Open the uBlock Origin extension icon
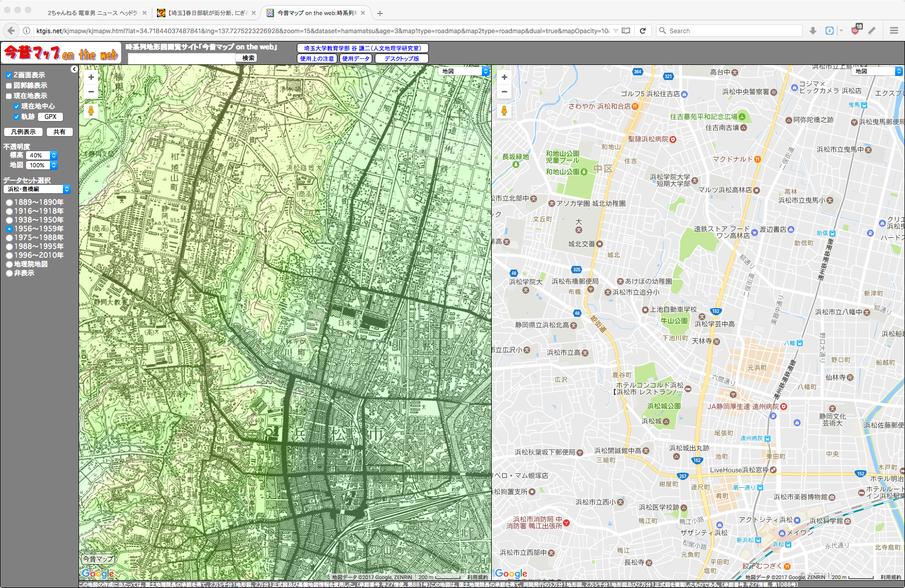 click(855, 31)
